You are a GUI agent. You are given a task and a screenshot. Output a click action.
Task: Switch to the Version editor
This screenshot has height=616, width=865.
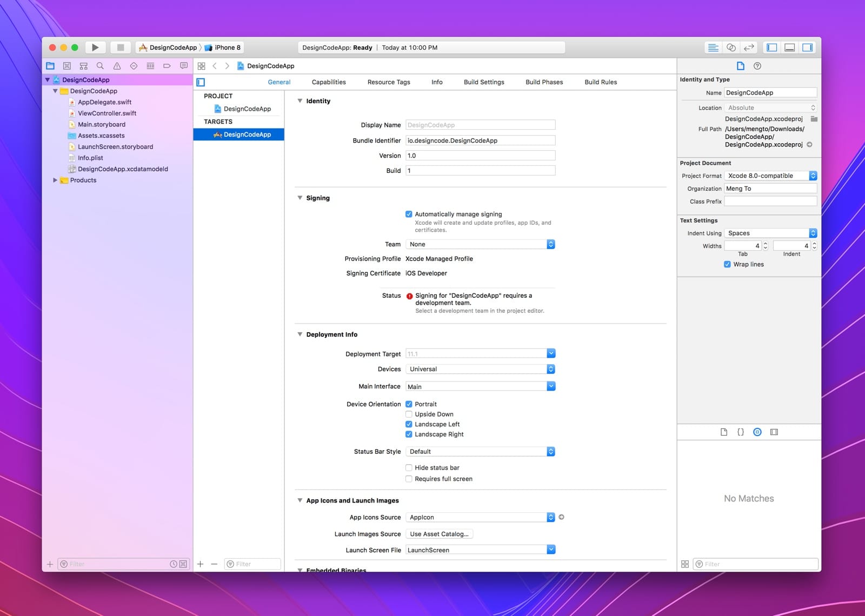pos(749,48)
